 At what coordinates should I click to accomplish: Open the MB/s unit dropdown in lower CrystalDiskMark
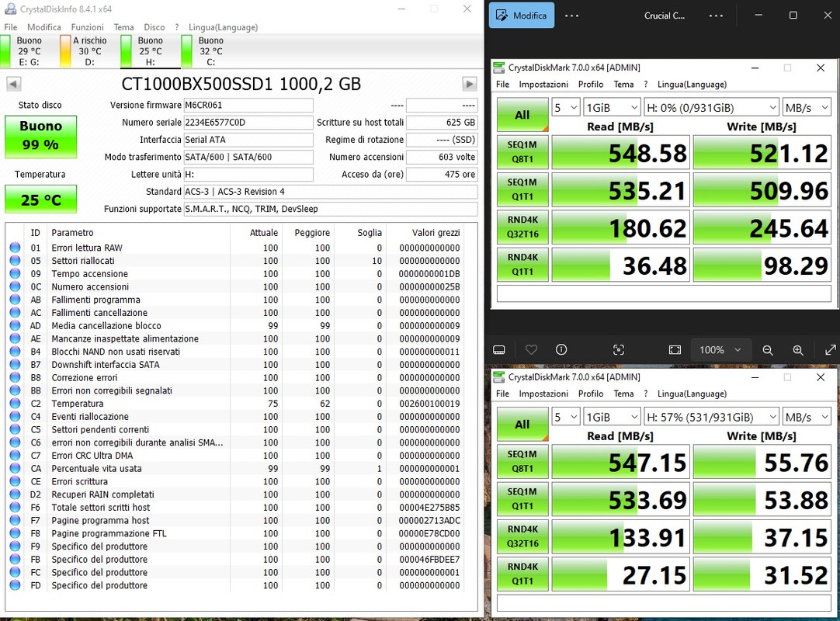click(x=807, y=417)
